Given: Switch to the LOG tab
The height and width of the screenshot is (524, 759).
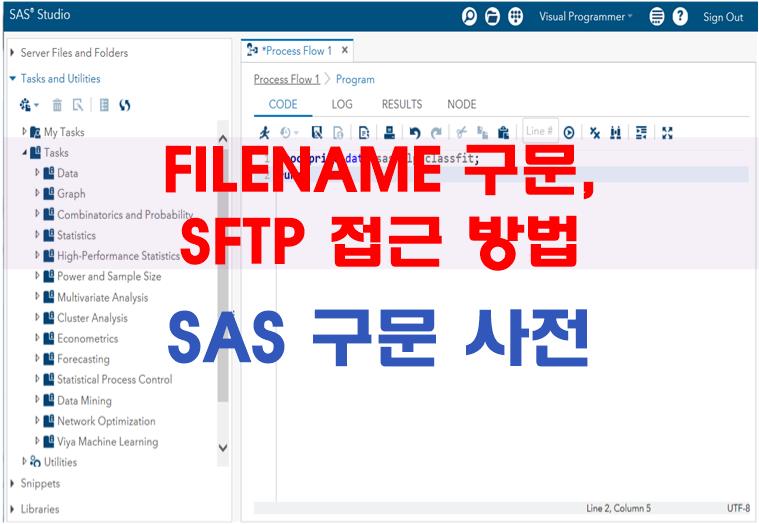Looking at the screenshot, I should click(x=342, y=104).
